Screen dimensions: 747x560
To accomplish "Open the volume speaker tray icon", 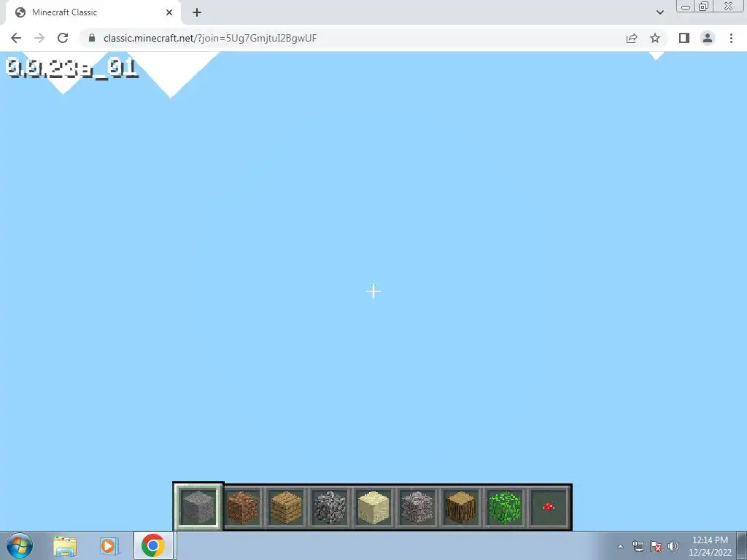I will pos(673,546).
